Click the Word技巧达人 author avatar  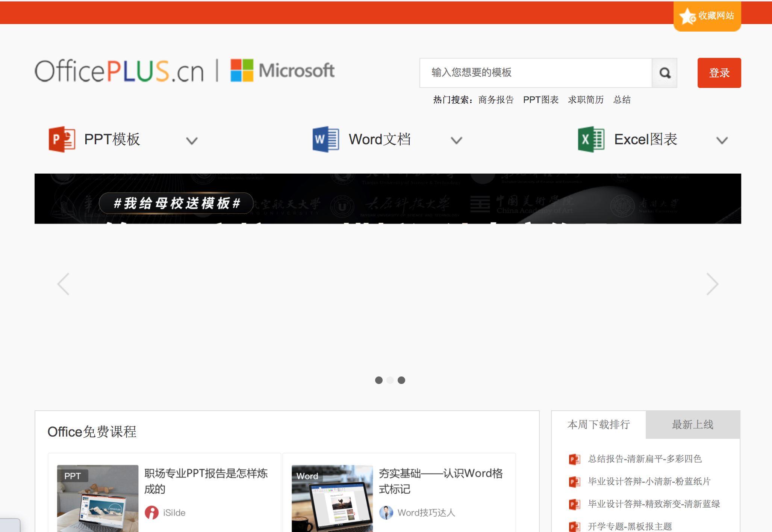click(x=386, y=512)
